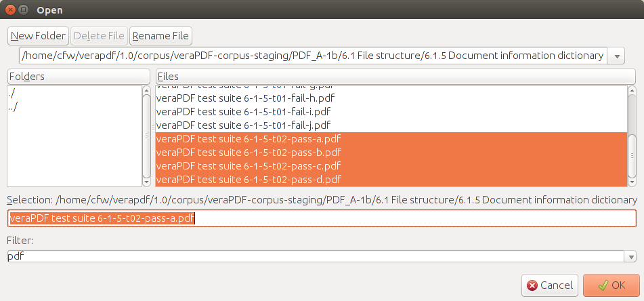Image resolution: width=644 pixels, height=301 pixels.
Task: Click the Rename File button
Action: click(x=160, y=36)
